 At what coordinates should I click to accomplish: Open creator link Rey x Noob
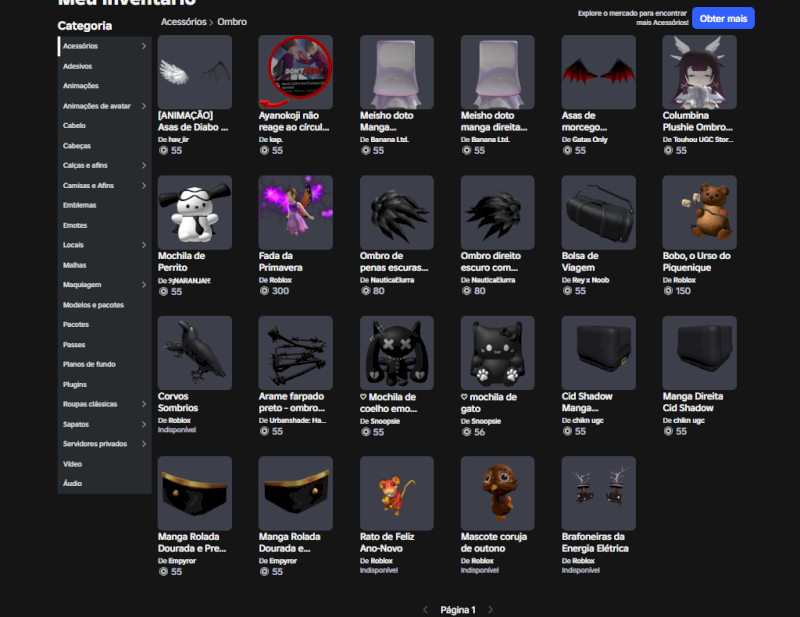click(x=591, y=280)
